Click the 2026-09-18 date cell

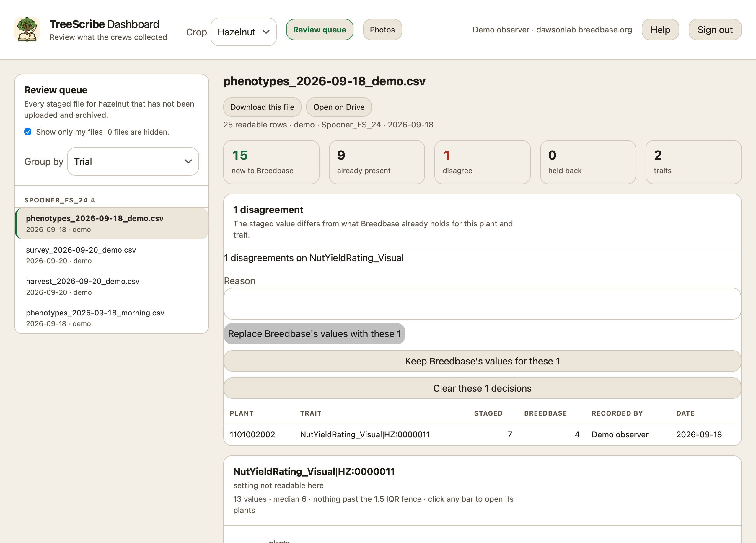coord(699,434)
